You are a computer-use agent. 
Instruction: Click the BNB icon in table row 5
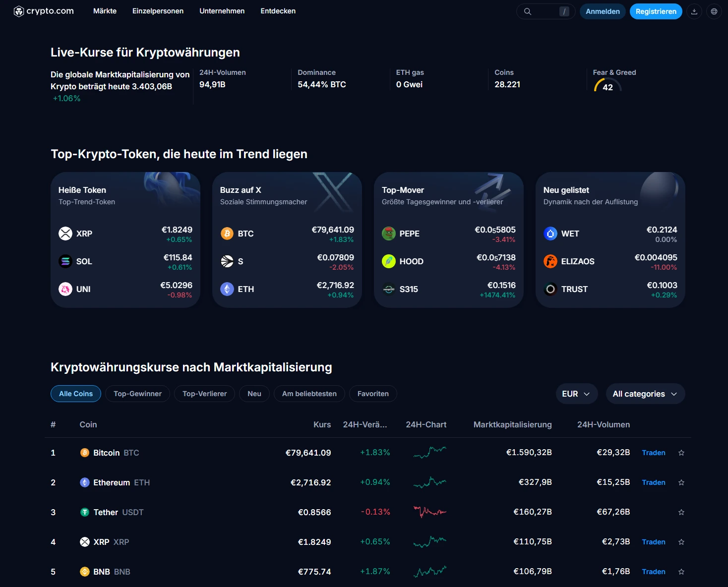click(85, 572)
